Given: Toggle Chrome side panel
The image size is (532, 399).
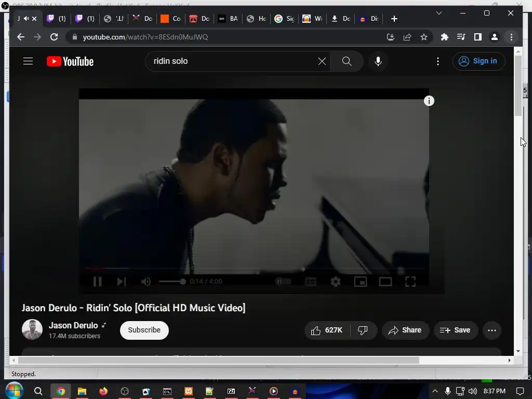Looking at the screenshot, I should coord(478,37).
